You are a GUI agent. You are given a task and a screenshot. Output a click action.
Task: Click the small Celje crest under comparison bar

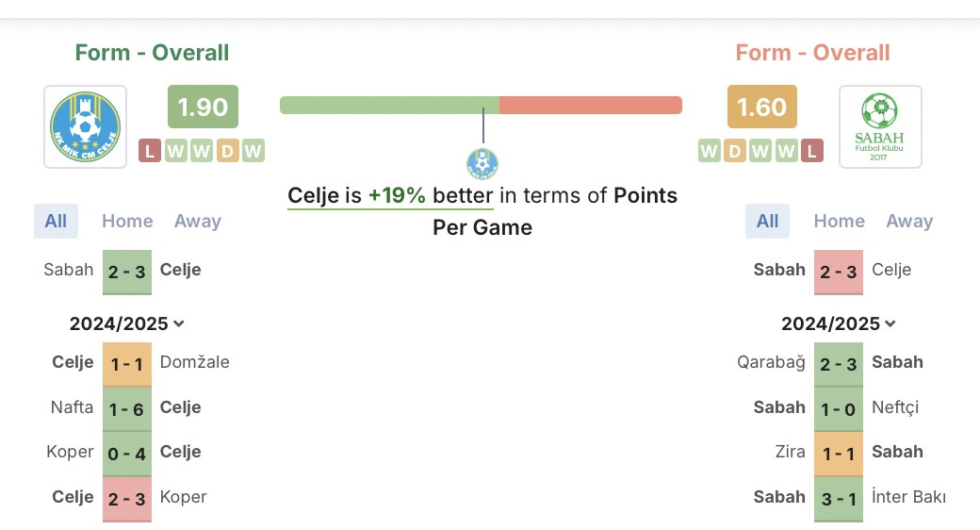(482, 164)
